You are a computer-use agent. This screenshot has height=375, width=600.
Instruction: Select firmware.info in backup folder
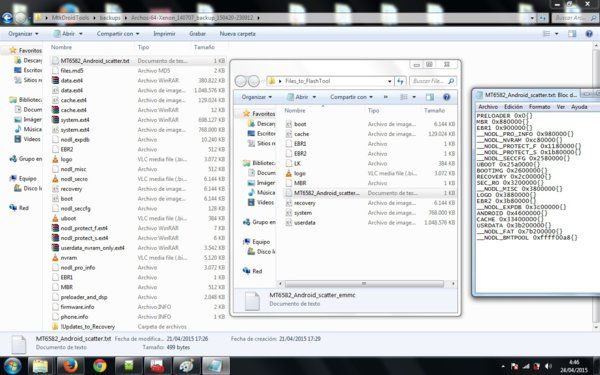pyautogui.click(x=77, y=307)
